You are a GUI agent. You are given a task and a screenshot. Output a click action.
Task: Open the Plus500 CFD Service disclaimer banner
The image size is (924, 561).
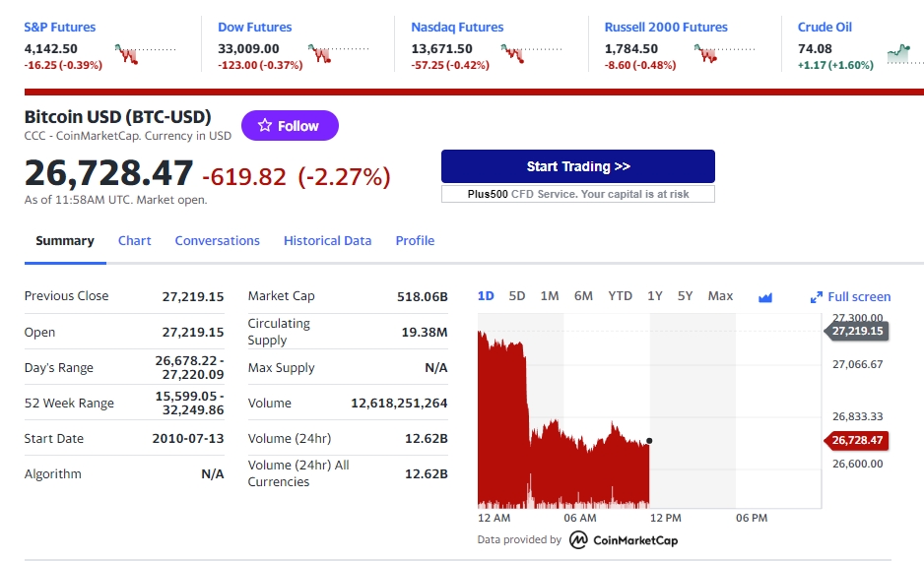pyautogui.click(x=578, y=194)
